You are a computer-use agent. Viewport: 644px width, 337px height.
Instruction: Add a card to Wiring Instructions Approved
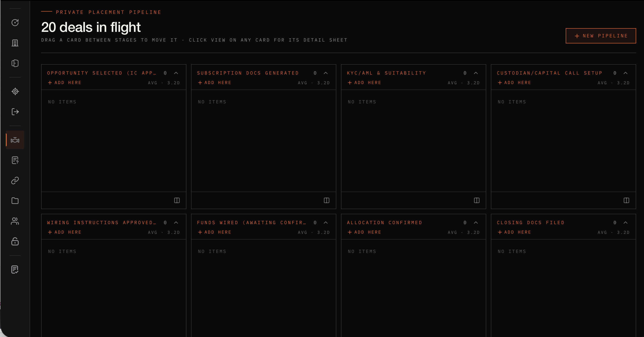65,232
